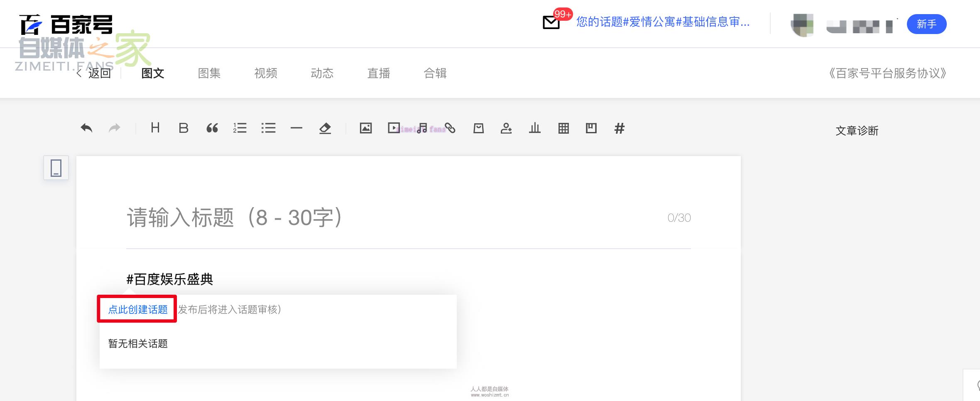The height and width of the screenshot is (401, 980).
Task: Open the 百家号平台服务协议 link
Action: click(x=887, y=73)
